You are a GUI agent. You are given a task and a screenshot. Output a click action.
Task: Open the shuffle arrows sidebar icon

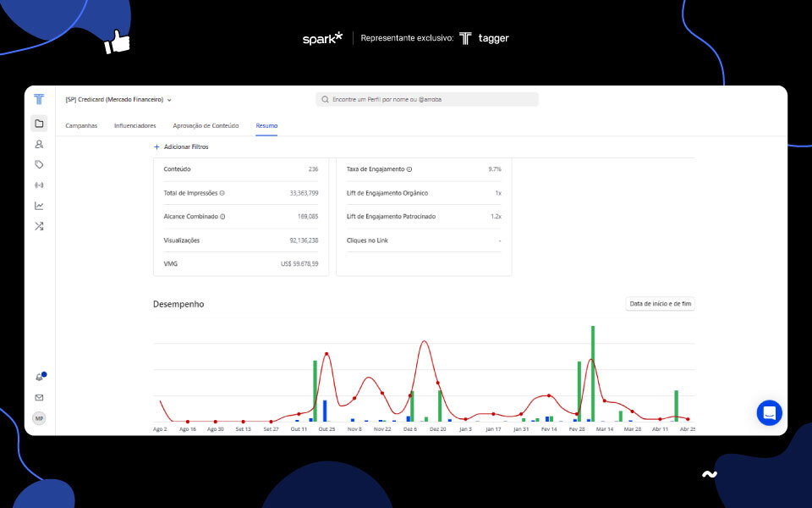(x=39, y=227)
